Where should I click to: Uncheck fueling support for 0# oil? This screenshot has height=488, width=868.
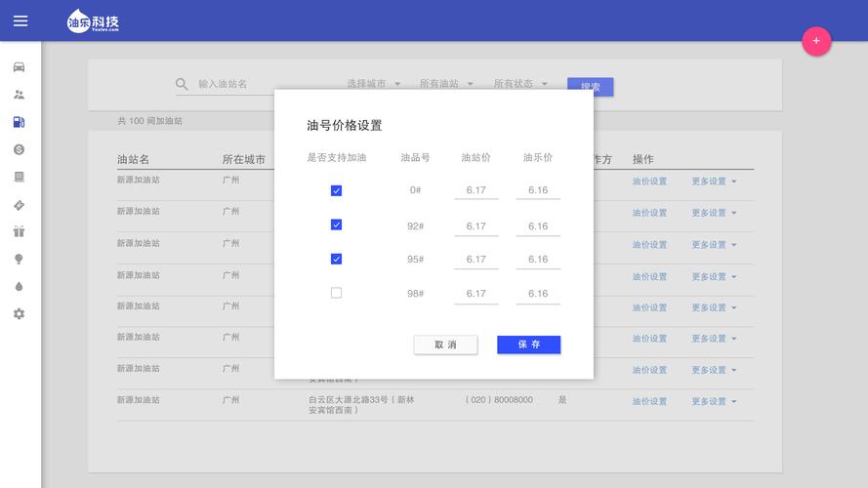point(336,191)
